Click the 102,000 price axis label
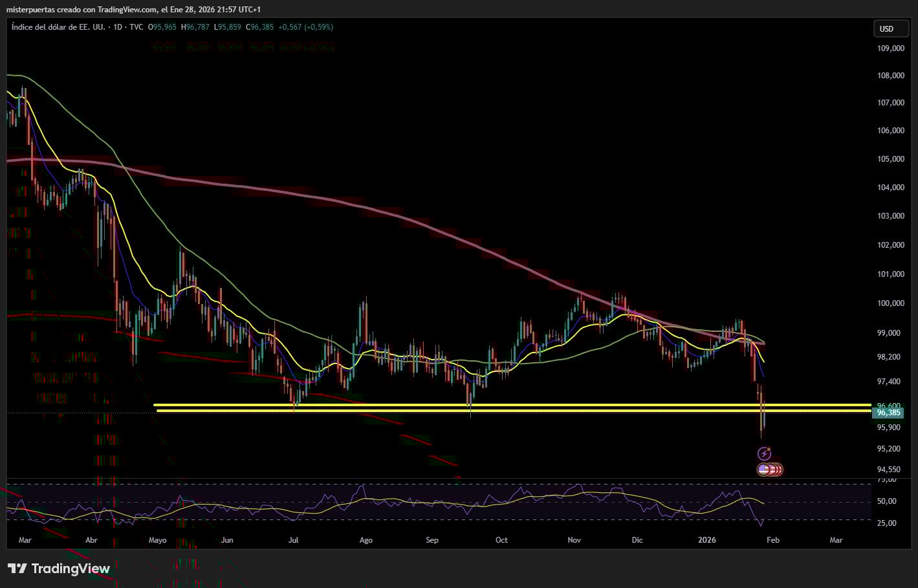This screenshot has width=918, height=588. (x=890, y=245)
